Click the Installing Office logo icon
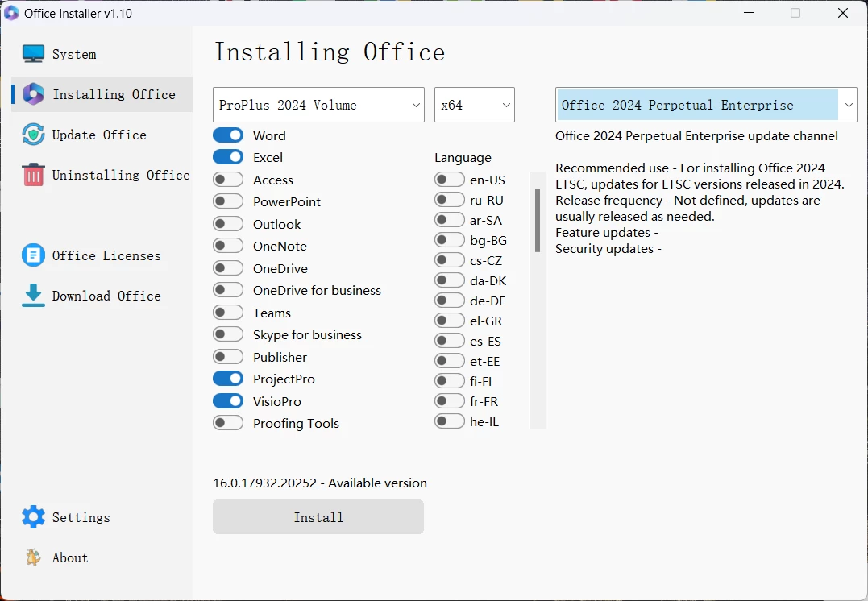Image resolution: width=868 pixels, height=601 pixels. click(x=33, y=94)
